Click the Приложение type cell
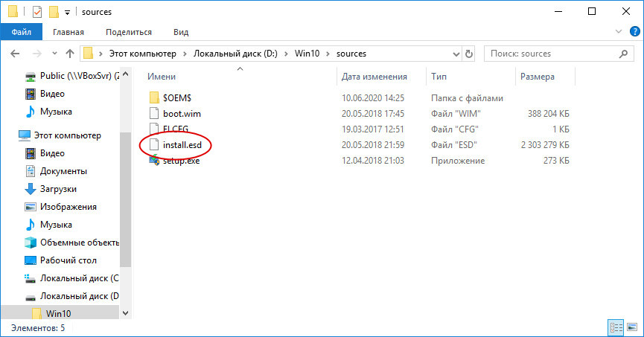The image size is (644, 337). tap(458, 161)
